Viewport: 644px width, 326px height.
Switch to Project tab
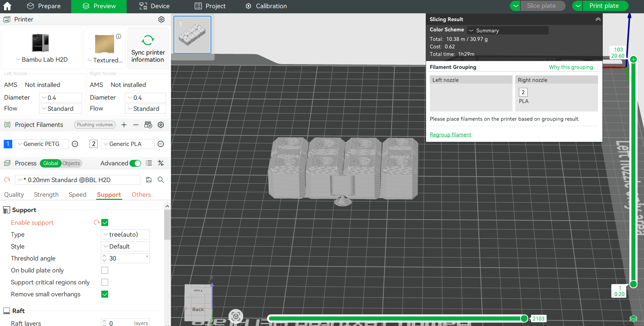(210, 6)
